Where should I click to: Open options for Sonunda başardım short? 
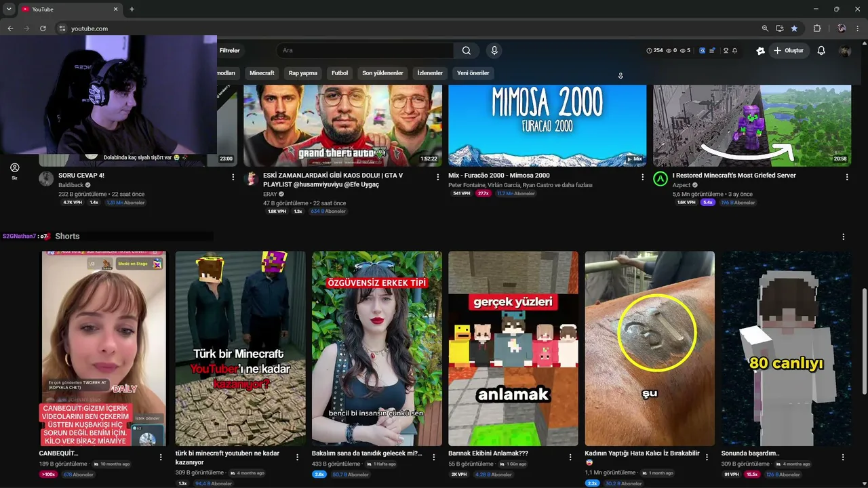point(843,457)
